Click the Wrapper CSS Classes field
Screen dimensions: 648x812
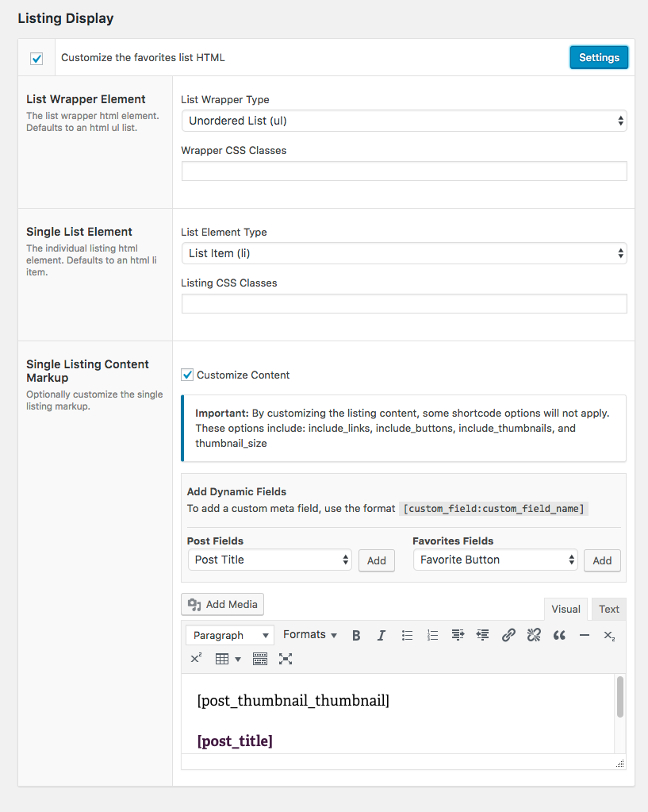point(404,171)
